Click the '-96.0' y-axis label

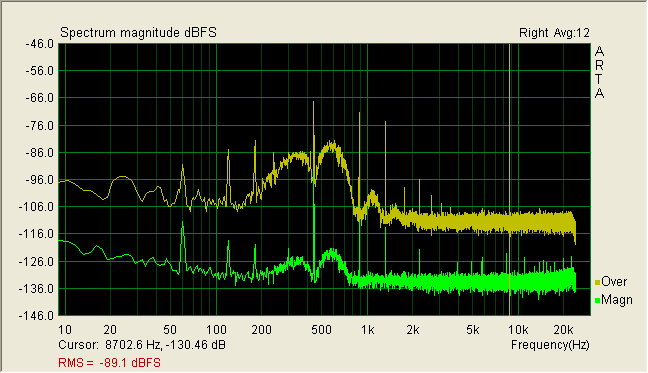[40, 180]
